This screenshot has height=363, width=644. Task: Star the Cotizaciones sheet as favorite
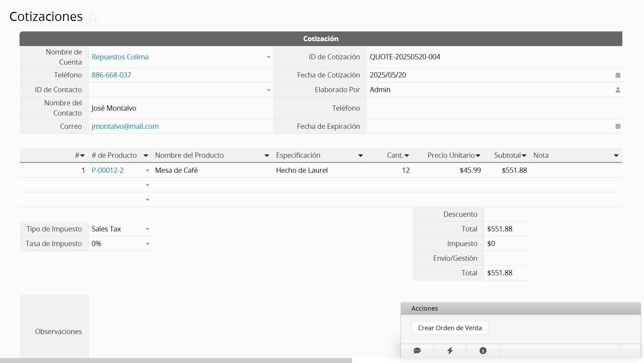coord(93,17)
